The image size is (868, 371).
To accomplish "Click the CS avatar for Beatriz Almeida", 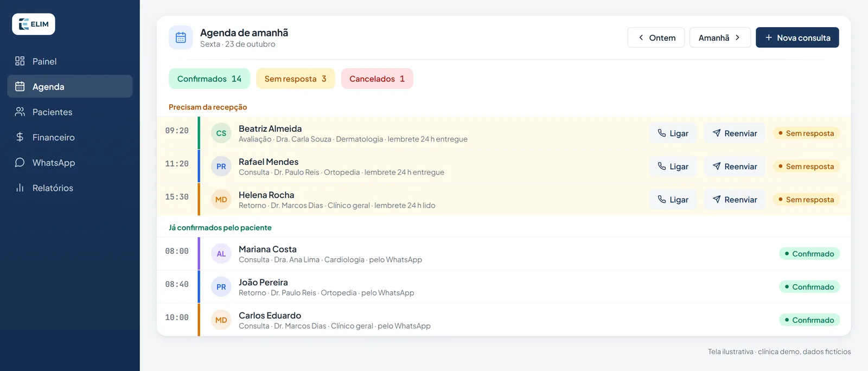I will 221,133.
